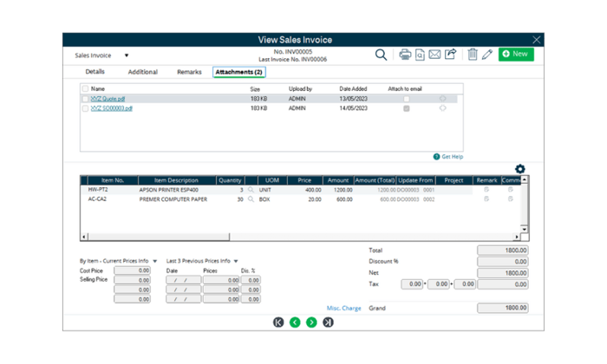Viewport: 607px width, 364px height.
Task: Expand By Item - Current Prices Info dropdown
Action: point(154,261)
